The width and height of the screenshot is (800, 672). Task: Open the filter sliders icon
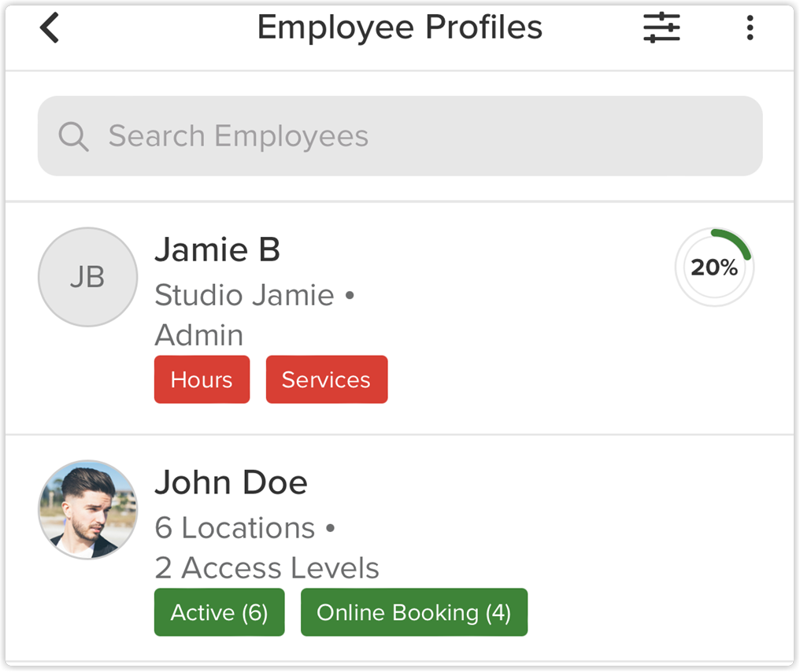pyautogui.click(x=661, y=28)
